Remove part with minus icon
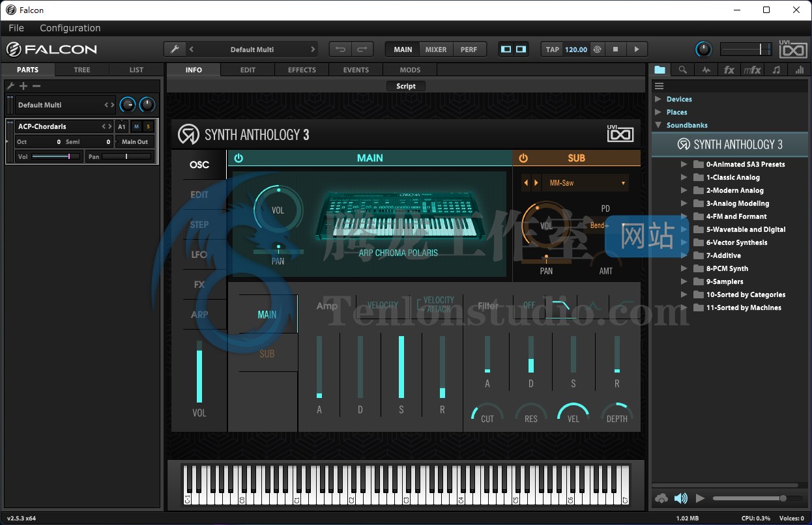The image size is (812, 525). (36, 86)
